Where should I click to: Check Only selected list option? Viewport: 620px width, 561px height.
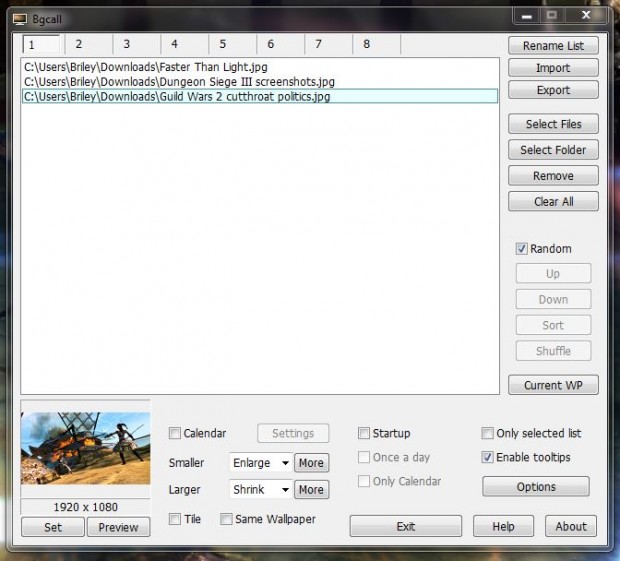(488, 433)
